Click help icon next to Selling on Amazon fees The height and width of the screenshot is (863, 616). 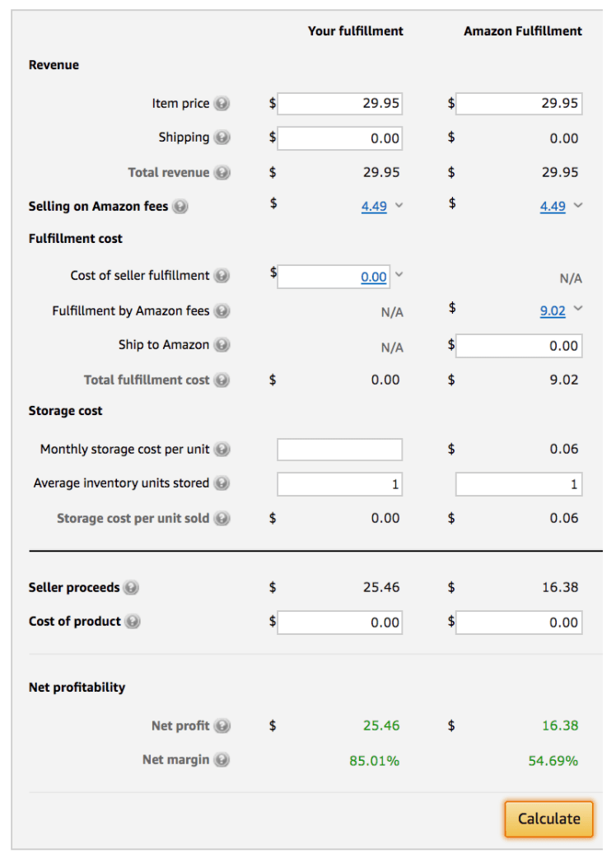click(x=180, y=207)
